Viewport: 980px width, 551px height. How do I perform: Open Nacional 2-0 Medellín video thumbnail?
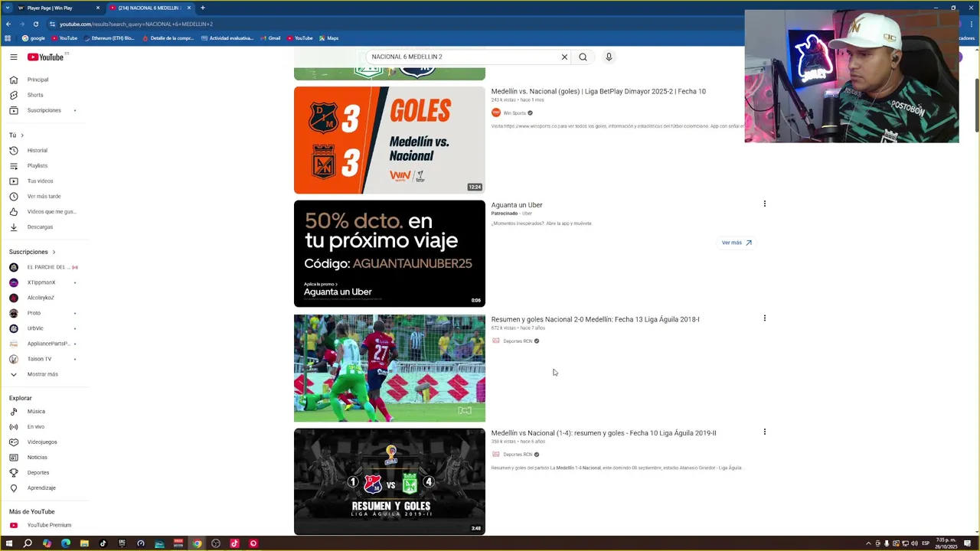(389, 368)
